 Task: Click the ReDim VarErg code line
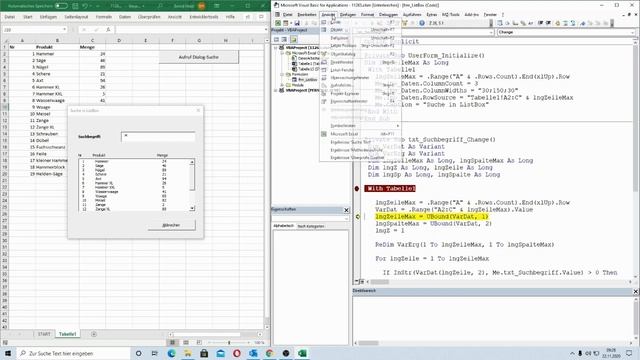coord(465,244)
